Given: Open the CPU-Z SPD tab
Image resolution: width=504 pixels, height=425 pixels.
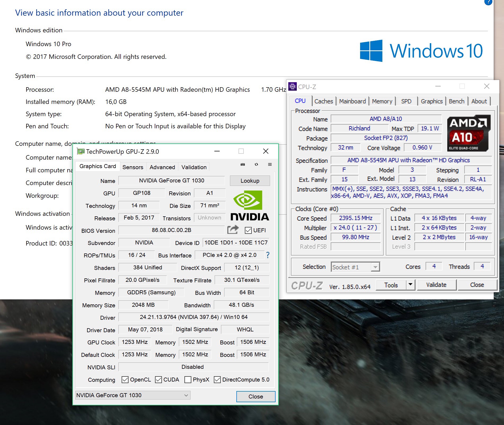Looking at the screenshot, I should (406, 101).
